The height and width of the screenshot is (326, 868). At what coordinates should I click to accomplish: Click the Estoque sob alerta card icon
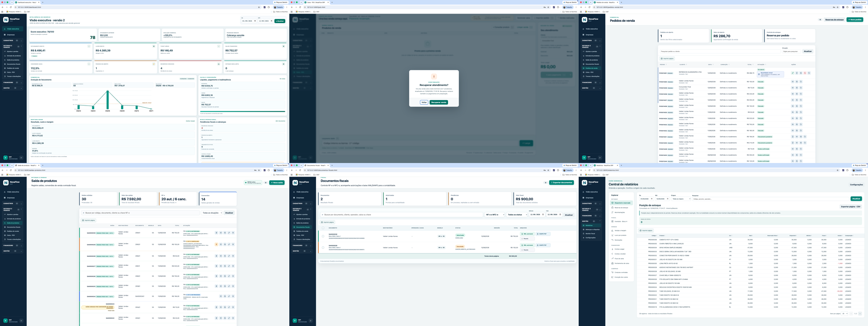click(x=283, y=64)
